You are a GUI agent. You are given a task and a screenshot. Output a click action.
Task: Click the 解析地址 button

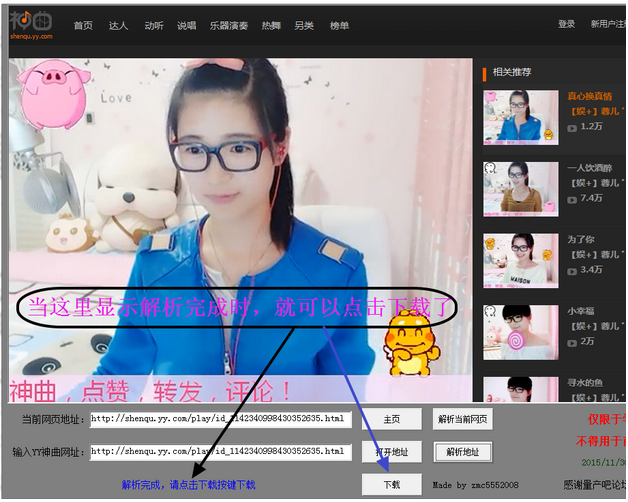[x=463, y=452]
